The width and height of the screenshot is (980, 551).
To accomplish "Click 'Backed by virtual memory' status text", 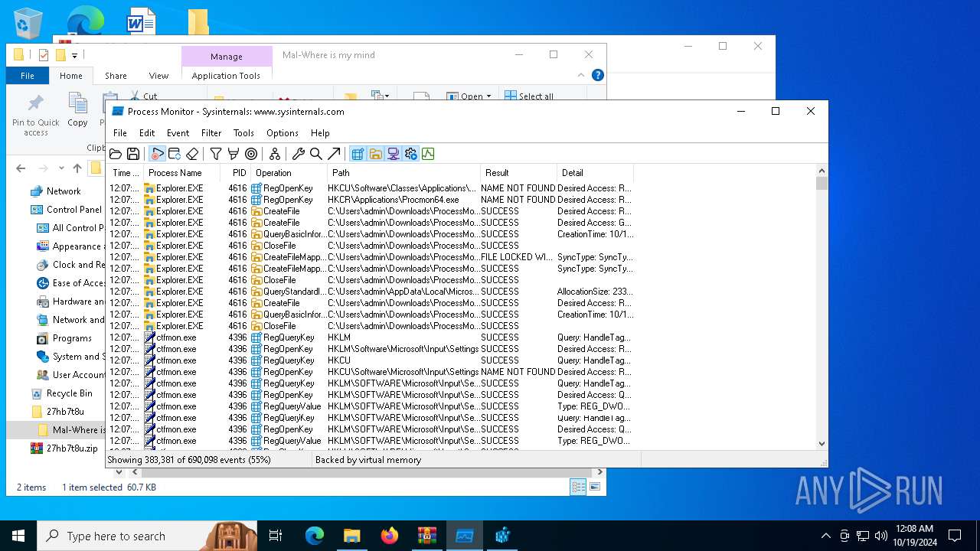I will coord(368,460).
